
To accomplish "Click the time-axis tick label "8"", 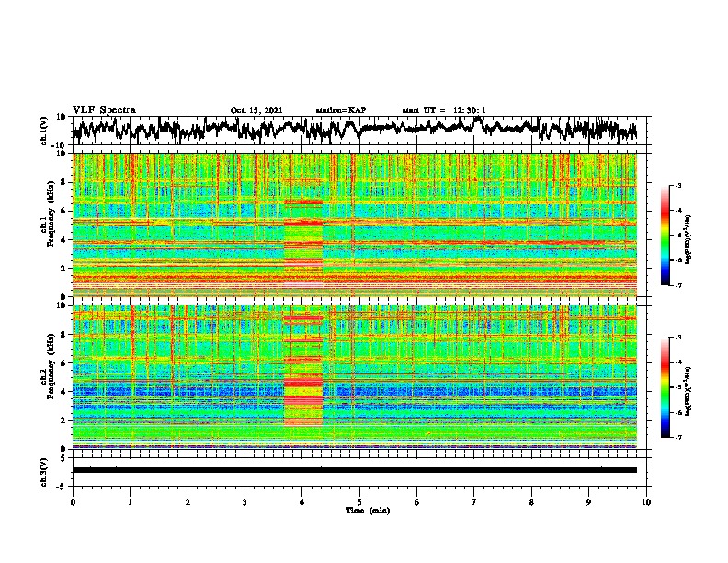I will (x=531, y=502).
